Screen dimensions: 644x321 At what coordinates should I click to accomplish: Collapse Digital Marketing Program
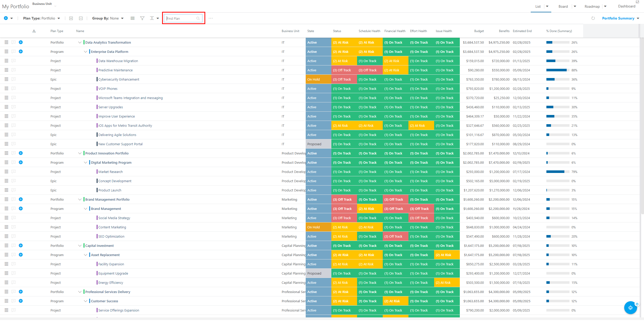coord(86,163)
